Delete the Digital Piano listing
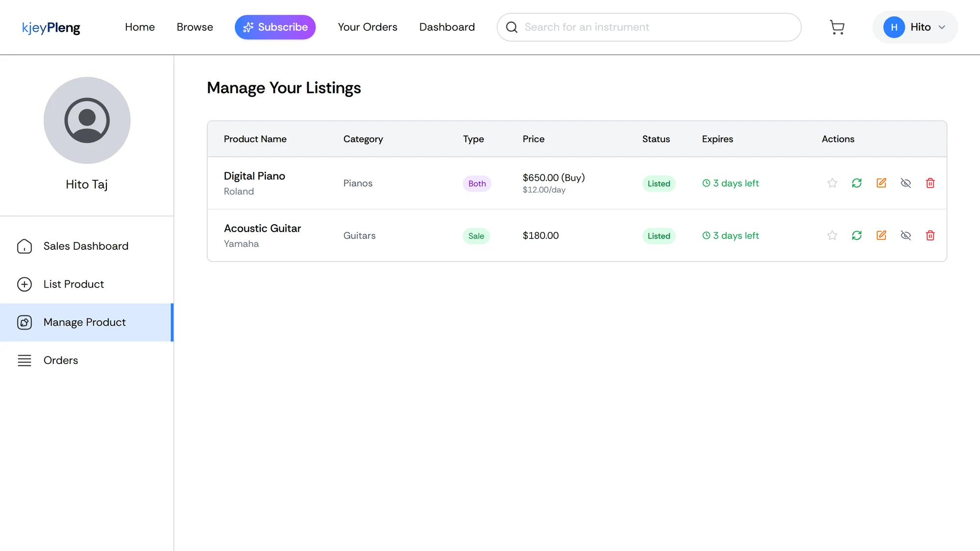The image size is (980, 551). [930, 183]
